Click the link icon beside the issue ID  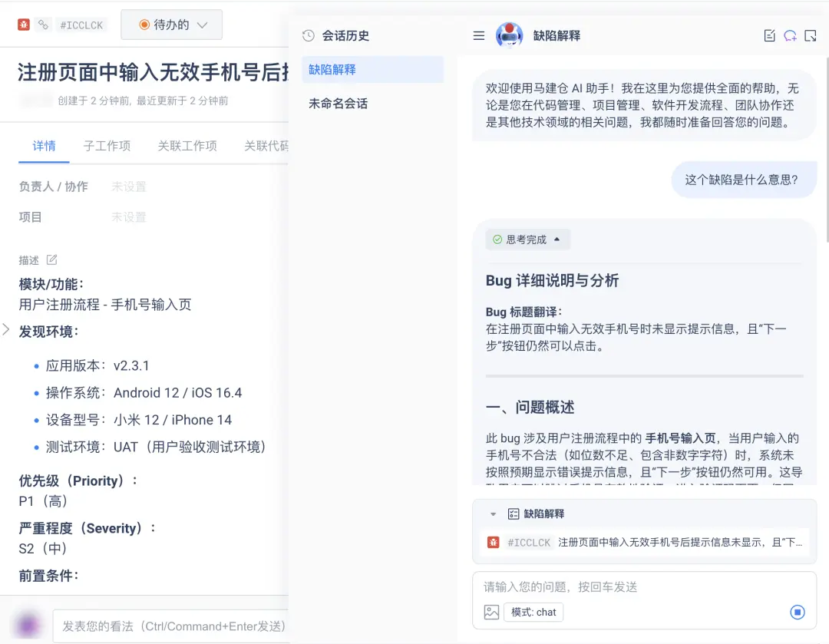43,25
